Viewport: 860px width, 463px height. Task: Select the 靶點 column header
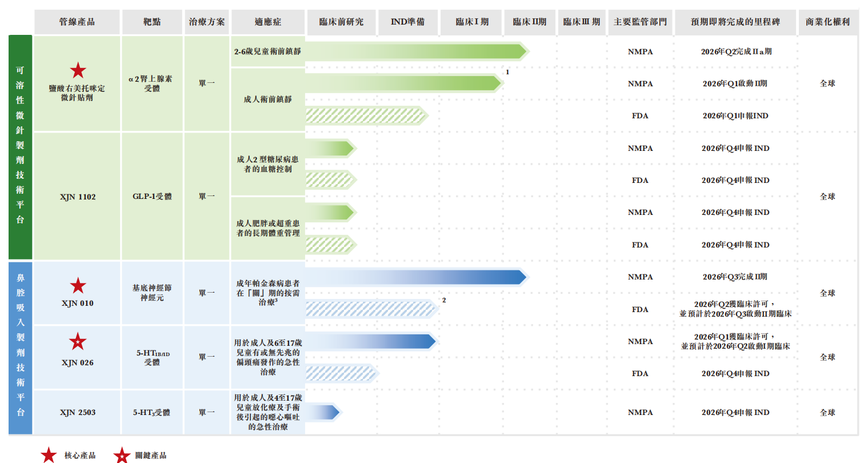click(x=152, y=22)
